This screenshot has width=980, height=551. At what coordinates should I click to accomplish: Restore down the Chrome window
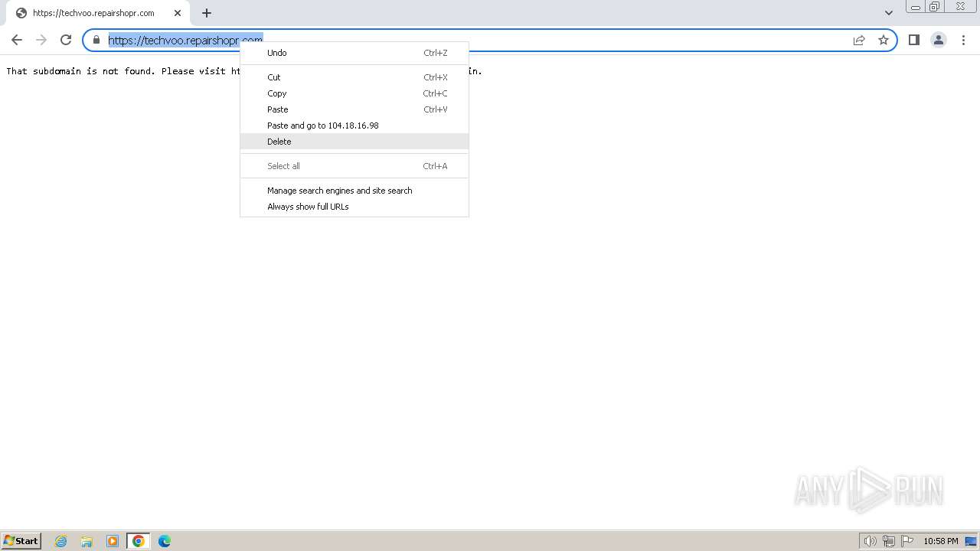pos(935,7)
